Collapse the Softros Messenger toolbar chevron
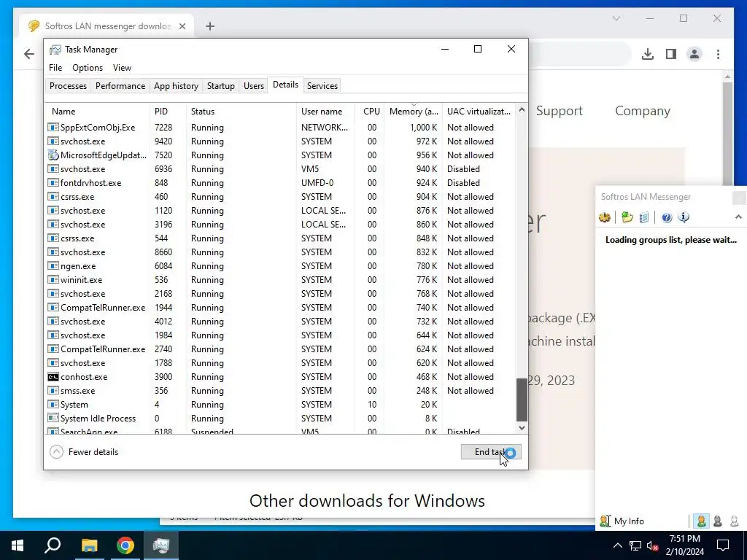747x560 pixels. [x=738, y=217]
